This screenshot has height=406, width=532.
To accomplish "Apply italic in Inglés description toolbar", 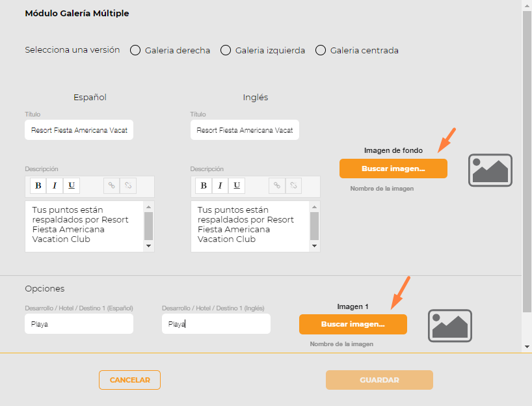I will (x=220, y=185).
